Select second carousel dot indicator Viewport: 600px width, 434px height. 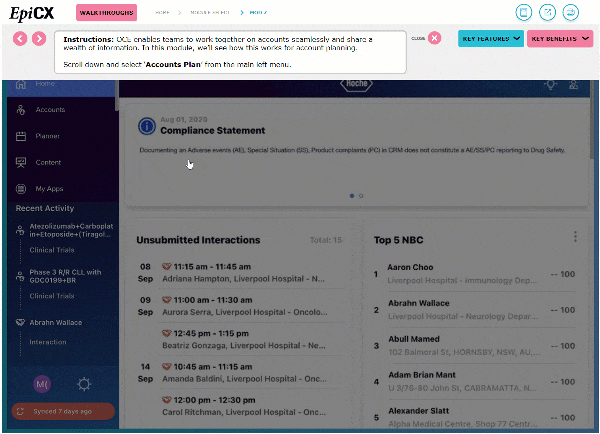click(361, 196)
